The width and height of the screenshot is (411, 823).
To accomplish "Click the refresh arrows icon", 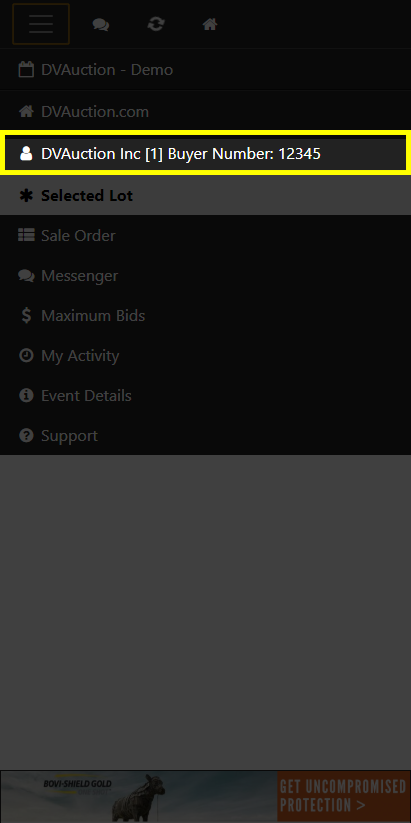I will [x=155, y=24].
